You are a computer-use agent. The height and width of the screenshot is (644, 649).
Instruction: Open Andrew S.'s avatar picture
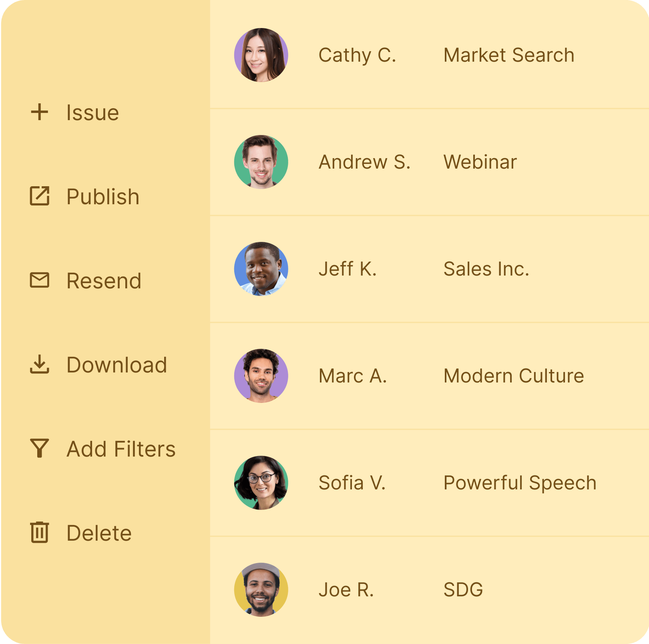(261, 162)
